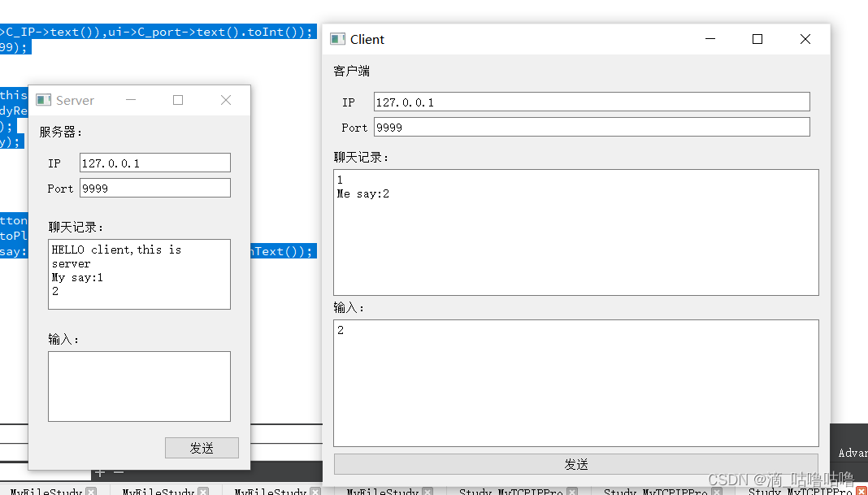868x495 pixels.
Task: Click the '输入:' label in Client window
Action: pos(349,307)
